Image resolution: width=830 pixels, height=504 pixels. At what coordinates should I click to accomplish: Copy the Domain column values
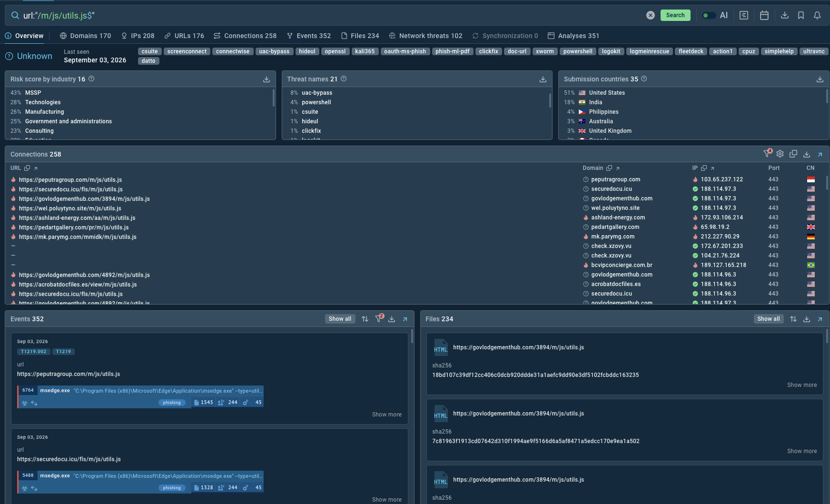609,168
